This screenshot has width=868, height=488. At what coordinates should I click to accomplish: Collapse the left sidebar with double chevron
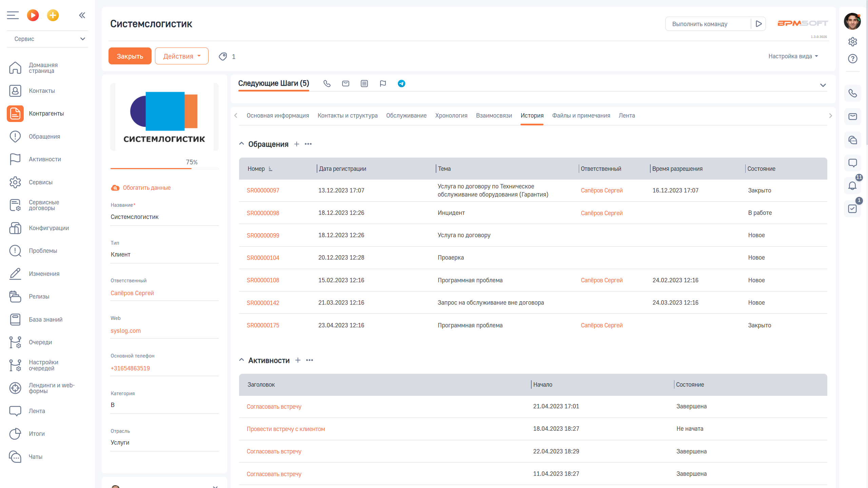82,15
